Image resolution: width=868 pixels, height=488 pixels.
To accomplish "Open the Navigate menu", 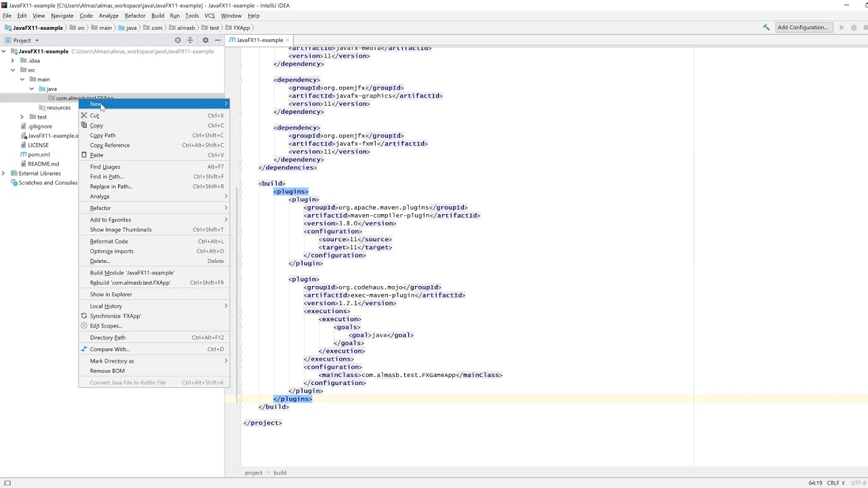I will (x=62, y=16).
